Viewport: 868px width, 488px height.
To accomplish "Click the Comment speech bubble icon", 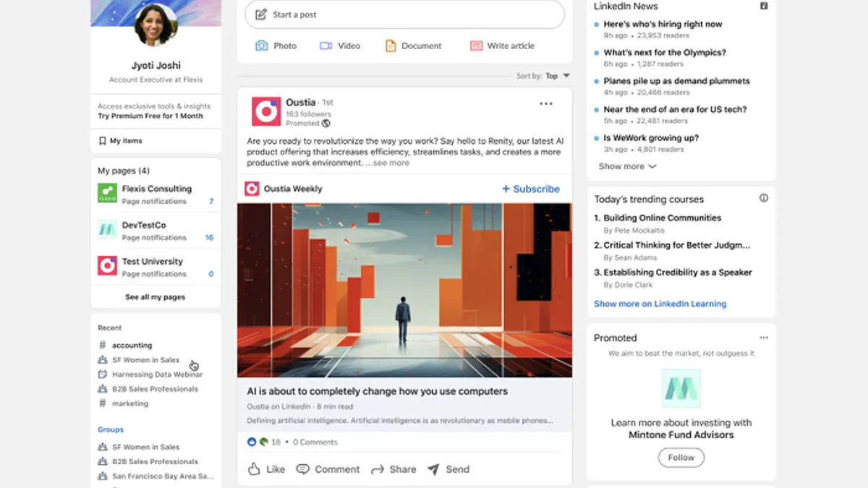I will (x=303, y=469).
